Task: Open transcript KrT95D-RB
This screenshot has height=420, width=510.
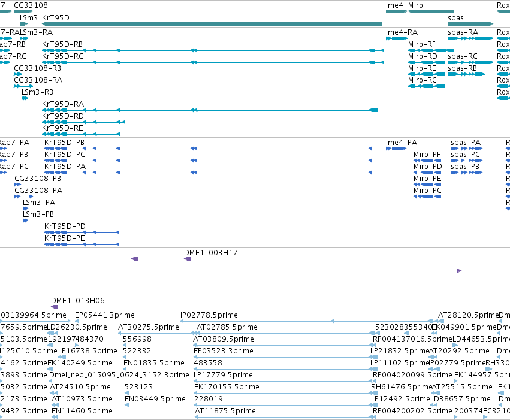Action: click(x=62, y=44)
